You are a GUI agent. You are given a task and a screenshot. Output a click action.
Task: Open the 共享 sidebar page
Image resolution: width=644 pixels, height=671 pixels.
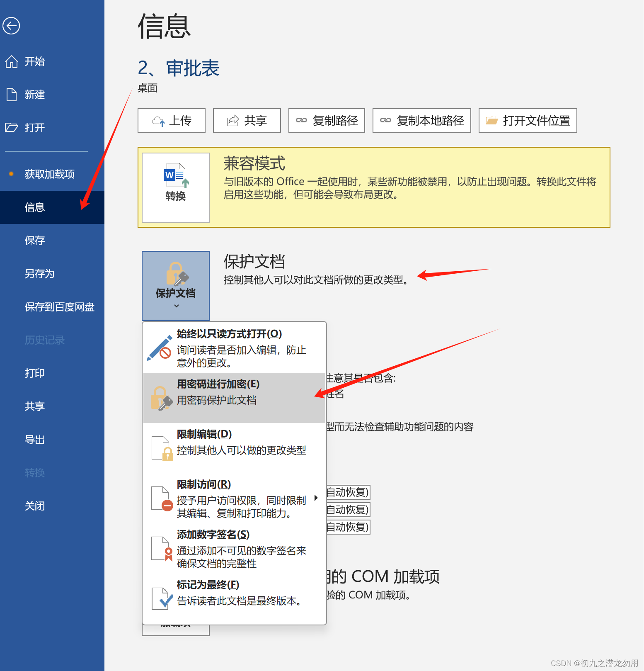(52, 406)
